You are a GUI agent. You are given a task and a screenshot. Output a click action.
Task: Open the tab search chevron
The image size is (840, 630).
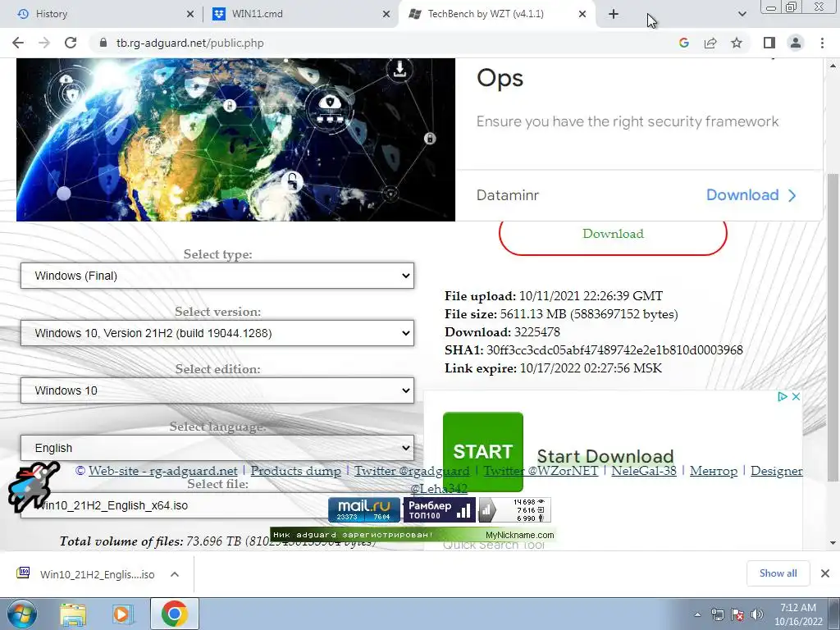coord(742,14)
